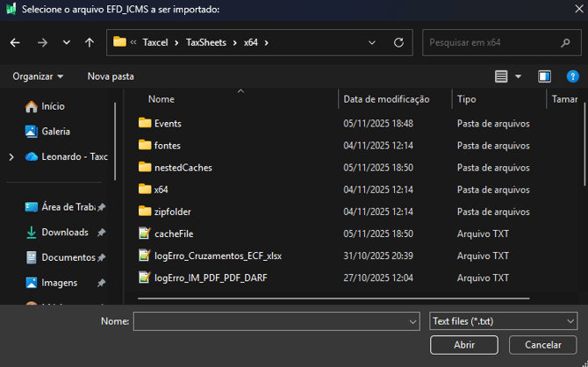Viewport: 588px width, 367px height.
Task: Click the pin icon beside Documentos
Action: [101, 258]
